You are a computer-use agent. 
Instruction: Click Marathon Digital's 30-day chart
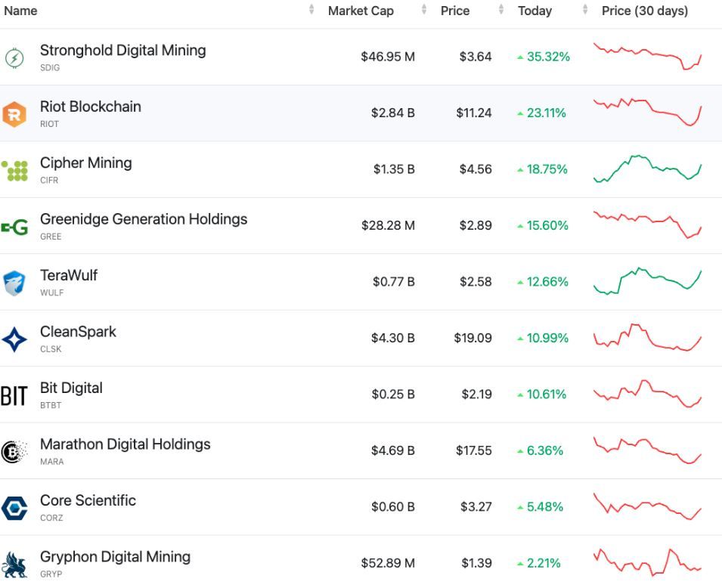(x=647, y=450)
